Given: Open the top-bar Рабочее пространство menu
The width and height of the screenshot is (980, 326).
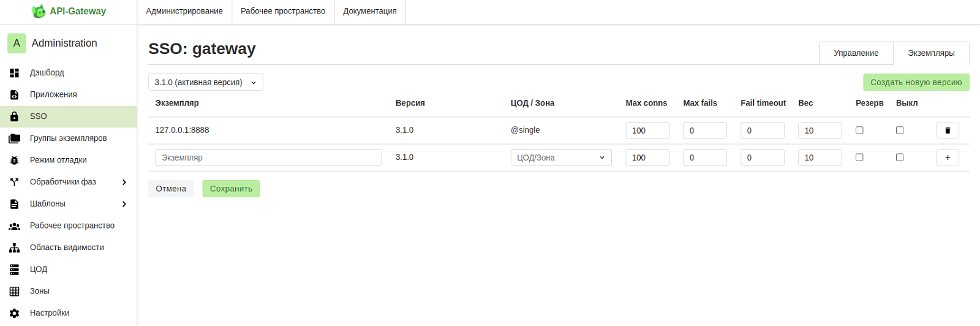Looking at the screenshot, I should [283, 12].
